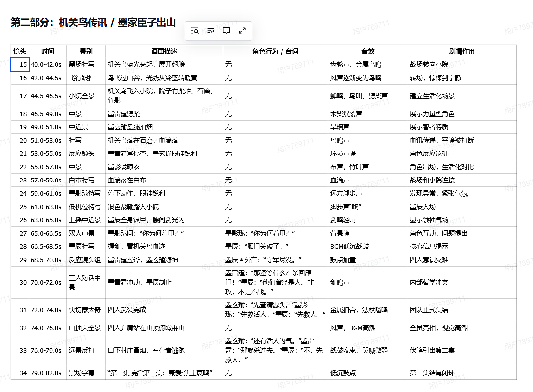Select the cell 木柴爆裂声
The image size is (533, 392).
pyautogui.click(x=368, y=114)
